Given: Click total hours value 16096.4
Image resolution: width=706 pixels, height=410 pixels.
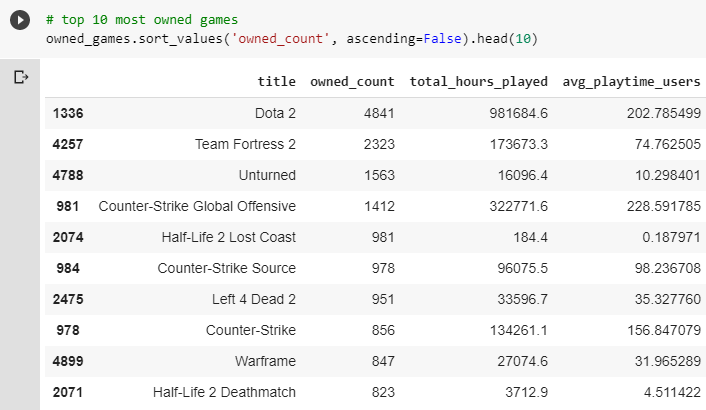Looking at the screenshot, I should pyautogui.click(x=523, y=175).
